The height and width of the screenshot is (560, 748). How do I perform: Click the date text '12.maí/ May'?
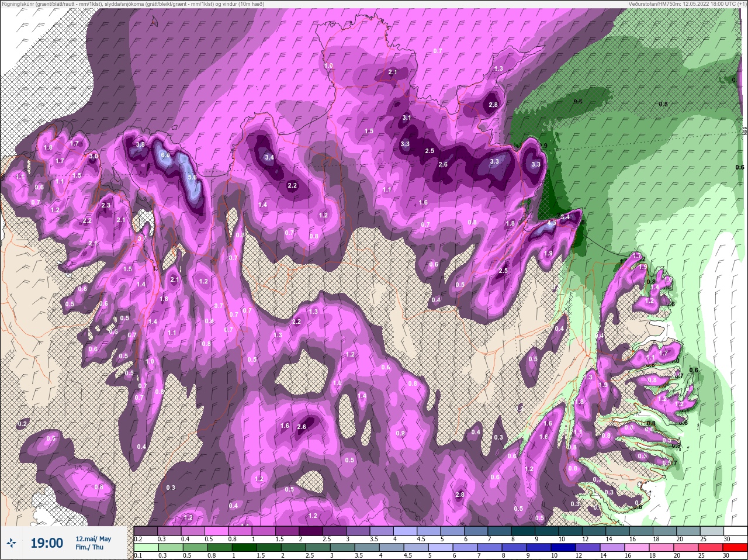[93, 539]
